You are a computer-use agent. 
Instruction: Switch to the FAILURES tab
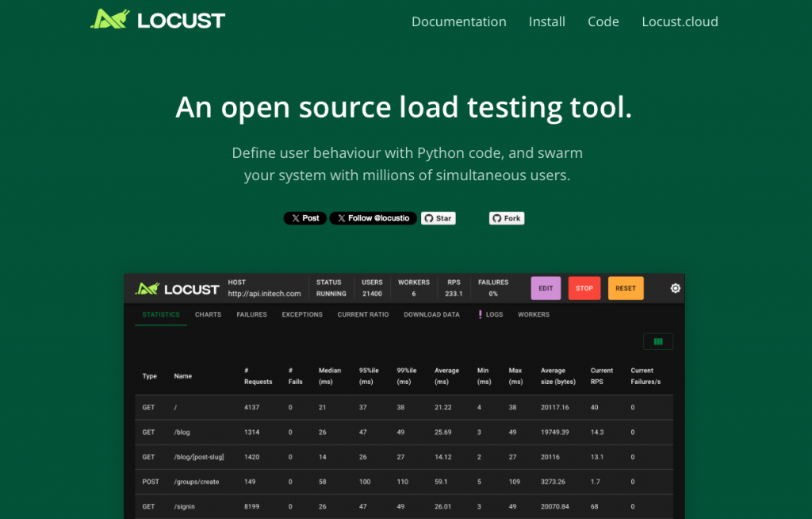pos(251,315)
